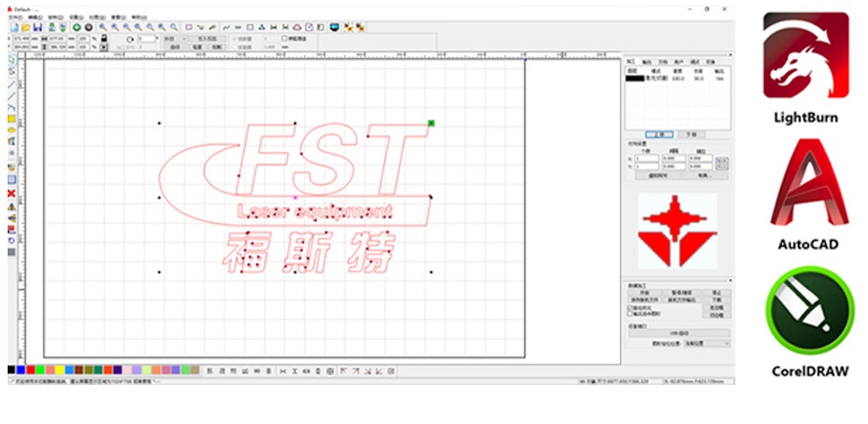Select the yellow Ellipse tool
Screen dimensions: 868x424
click(x=11, y=130)
